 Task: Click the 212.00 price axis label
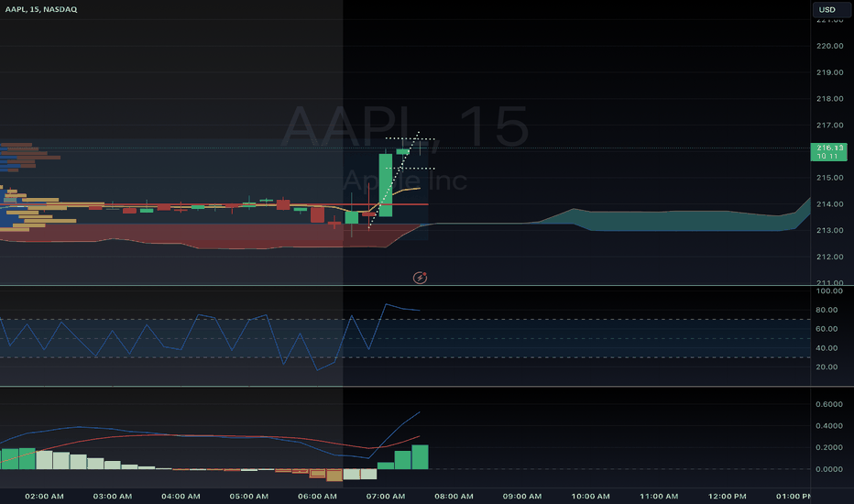(829, 257)
